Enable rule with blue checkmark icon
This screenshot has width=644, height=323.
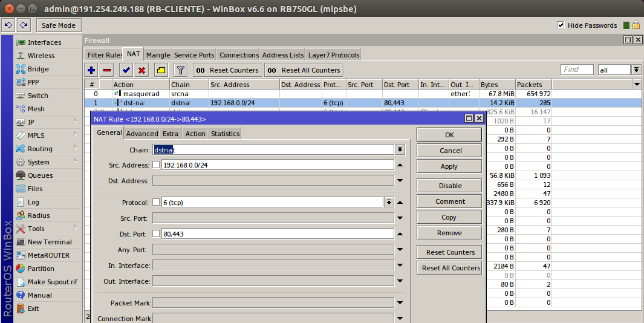coord(126,70)
